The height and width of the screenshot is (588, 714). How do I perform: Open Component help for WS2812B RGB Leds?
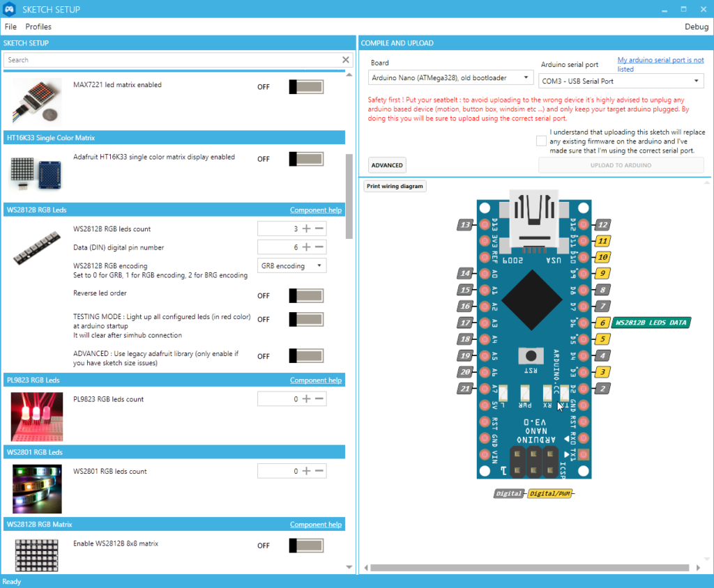click(316, 210)
